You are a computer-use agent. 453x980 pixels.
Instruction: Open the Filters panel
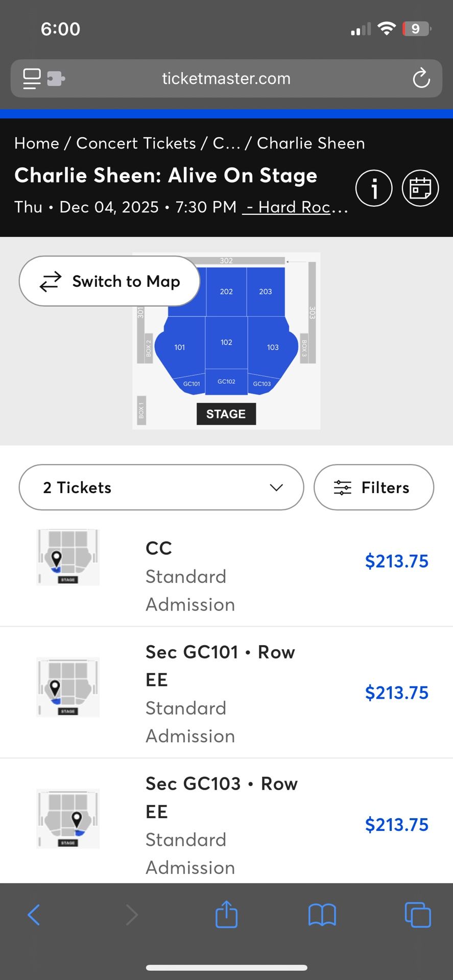coord(373,487)
